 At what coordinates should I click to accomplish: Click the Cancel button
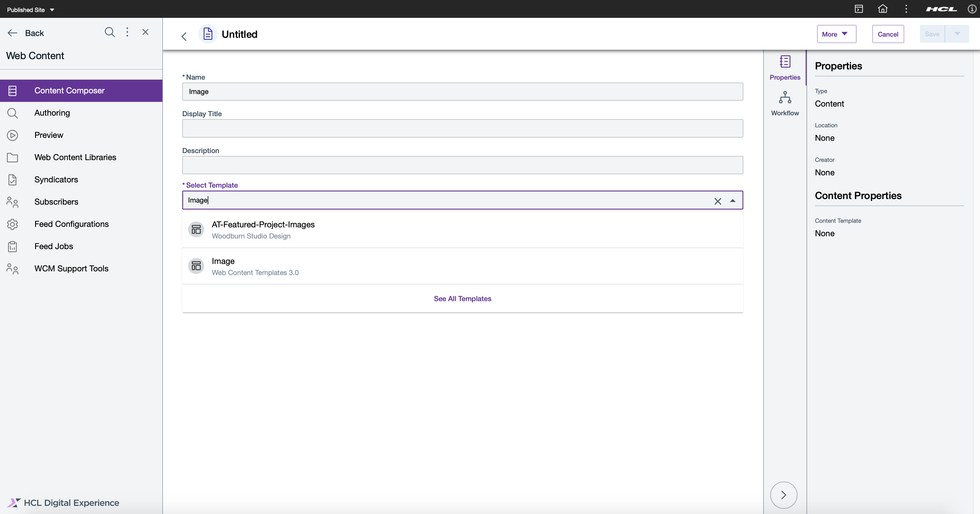point(888,34)
